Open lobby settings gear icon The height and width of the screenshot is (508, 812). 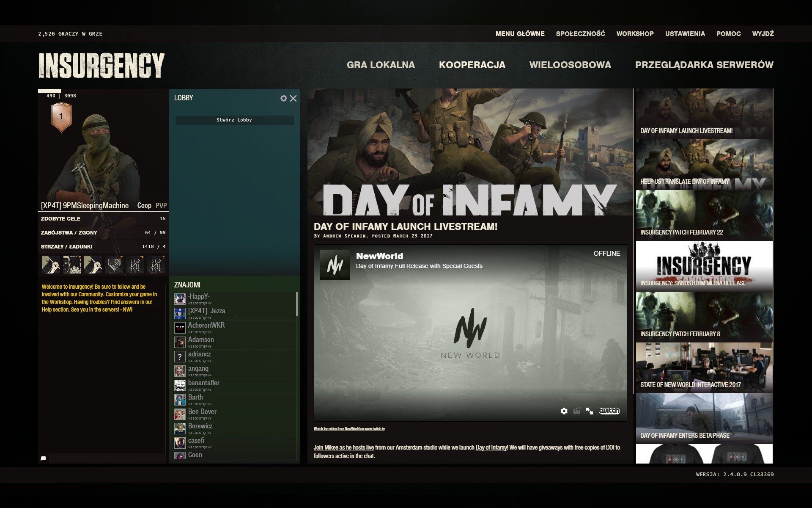coord(283,98)
